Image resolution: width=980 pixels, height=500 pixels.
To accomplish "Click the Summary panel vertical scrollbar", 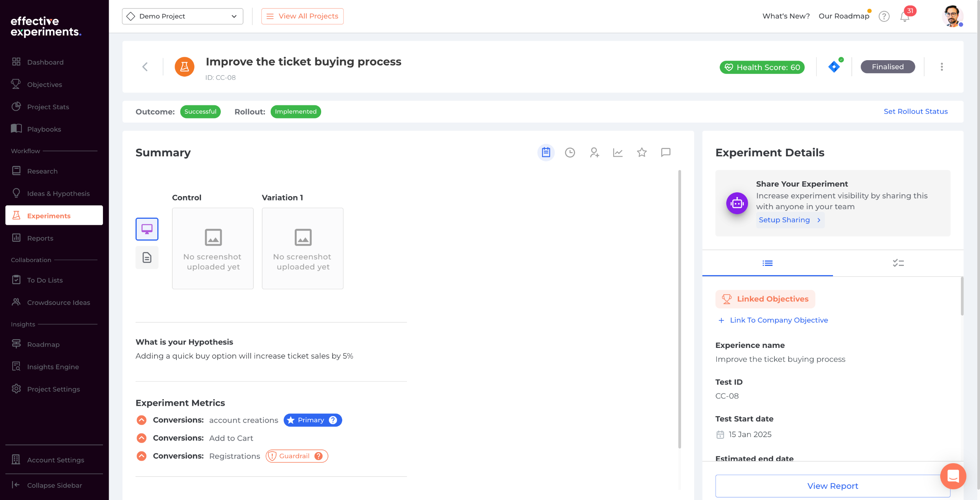I will click(679, 307).
